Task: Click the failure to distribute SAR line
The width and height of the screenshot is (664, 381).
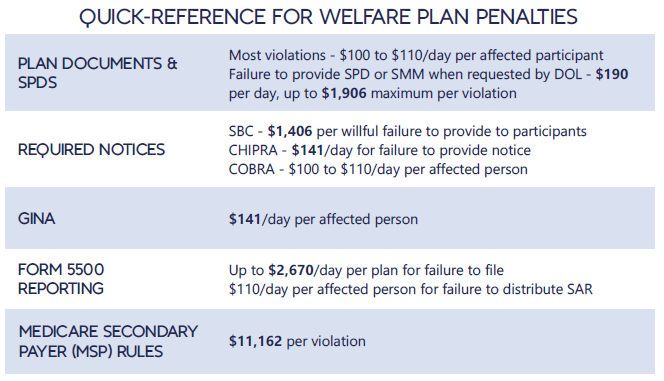Action: point(410,289)
